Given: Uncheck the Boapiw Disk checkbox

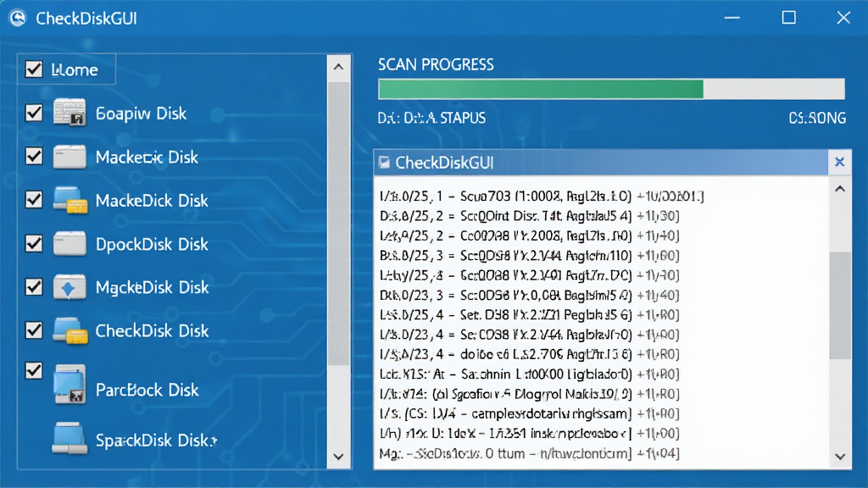Looking at the screenshot, I should click(x=34, y=113).
